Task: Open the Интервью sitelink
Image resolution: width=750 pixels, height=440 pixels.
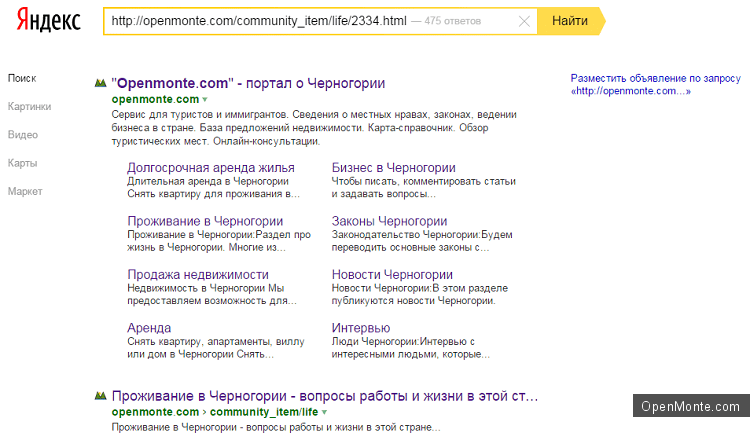Action: pos(361,328)
